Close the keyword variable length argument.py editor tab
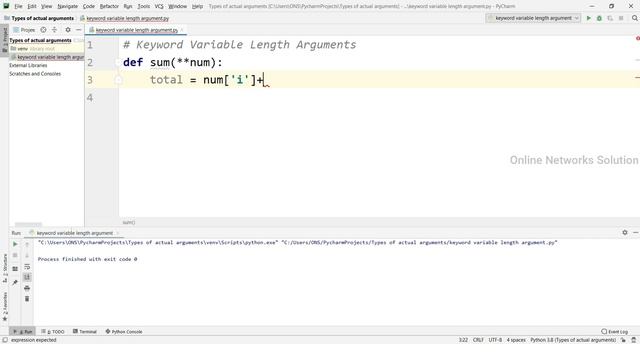Image resolution: width=640 pixels, height=360 pixels. point(182,30)
